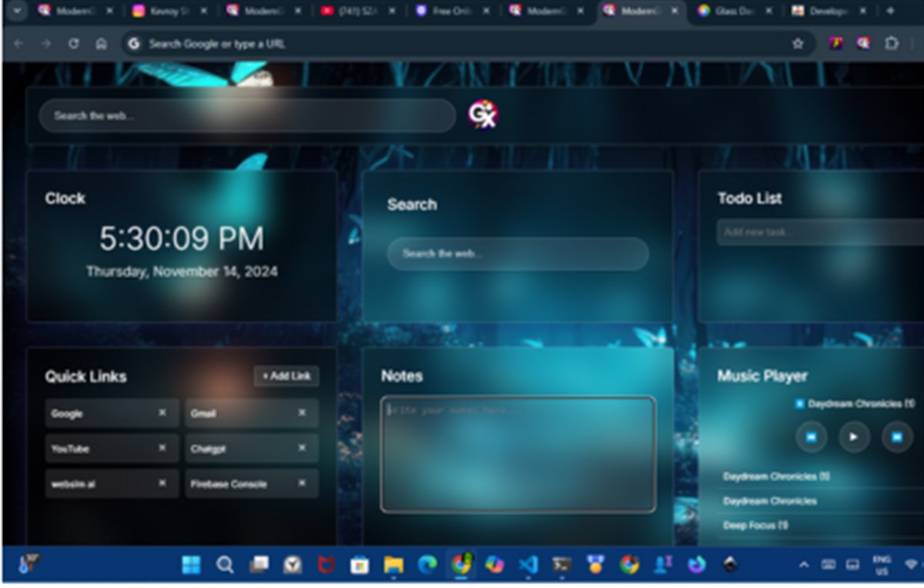
Task: Remove the YouTube quick link
Action: coord(162,447)
